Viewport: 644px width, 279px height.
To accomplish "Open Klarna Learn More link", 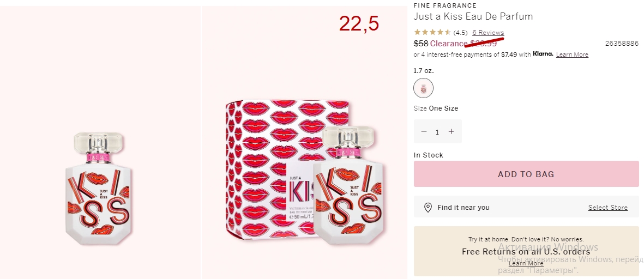I will (572, 54).
